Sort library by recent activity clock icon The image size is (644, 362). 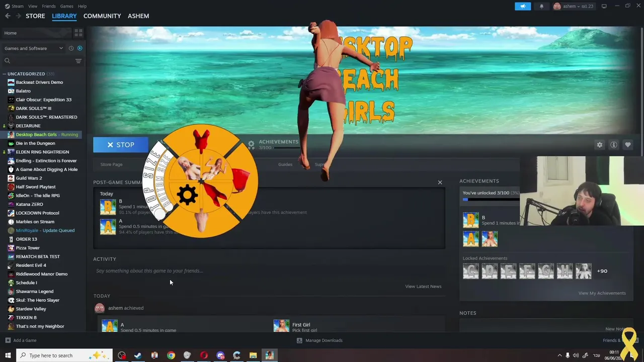tap(71, 48)
